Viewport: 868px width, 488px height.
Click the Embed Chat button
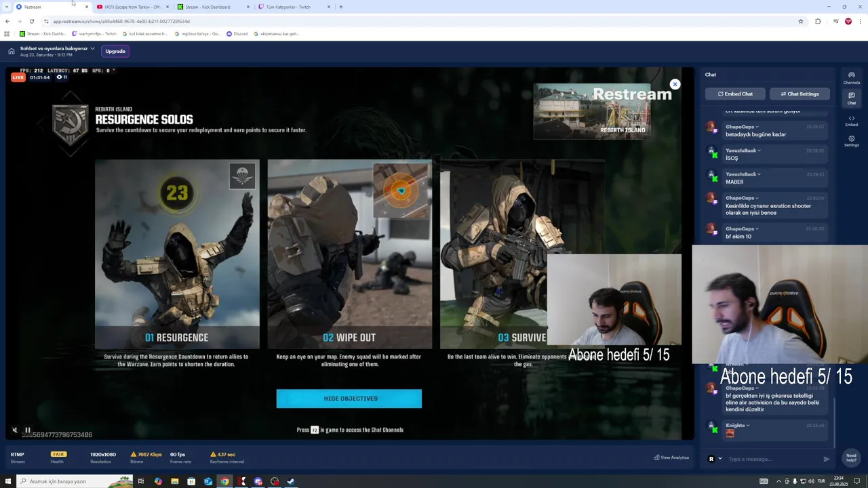[x=735, y=94]
